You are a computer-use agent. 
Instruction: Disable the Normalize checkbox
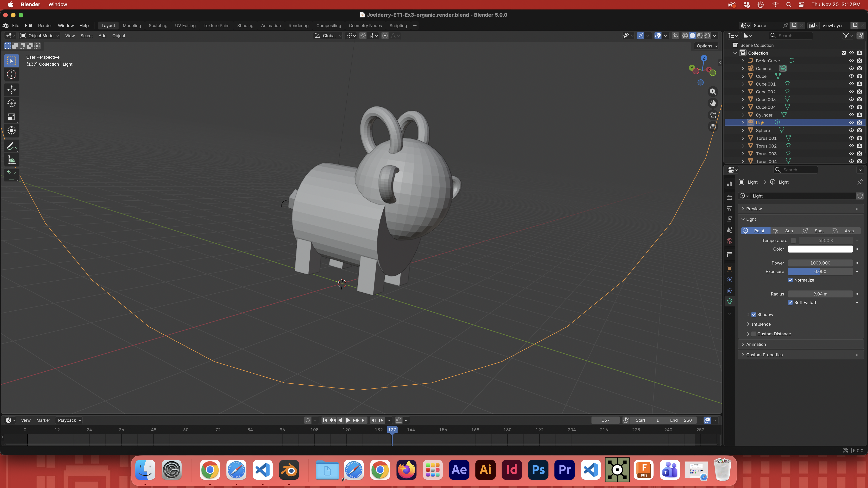click(790, 280)
